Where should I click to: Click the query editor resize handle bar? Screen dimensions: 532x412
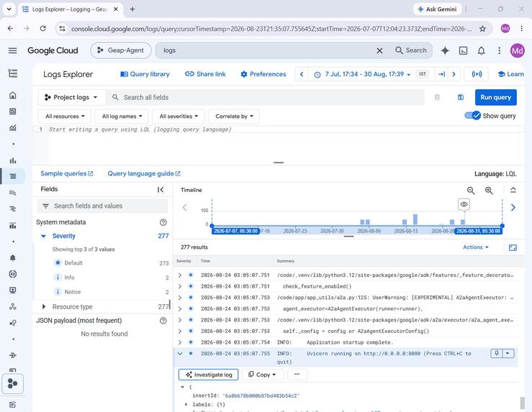coord(279,162)
